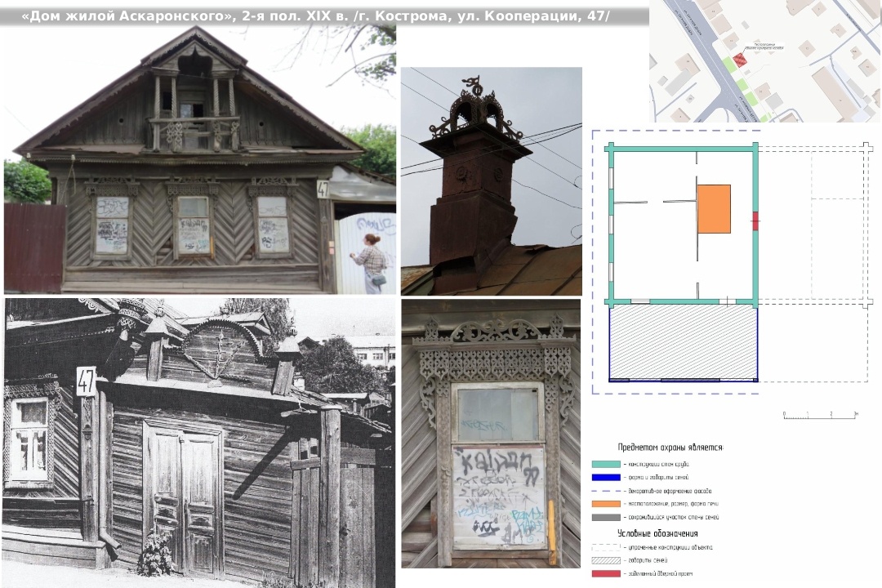This screenshot has width=882, height=588.
Task: Click the heading «Условные обозначения»
Action: click(x=657, y=533)
